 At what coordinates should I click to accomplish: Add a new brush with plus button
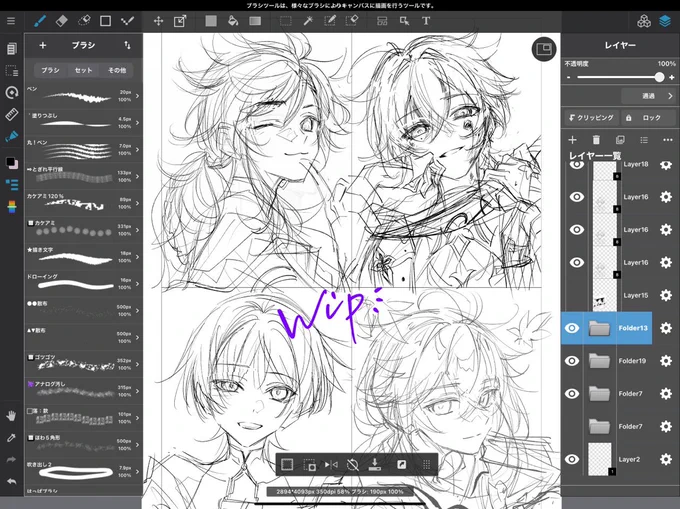[42, 45]
